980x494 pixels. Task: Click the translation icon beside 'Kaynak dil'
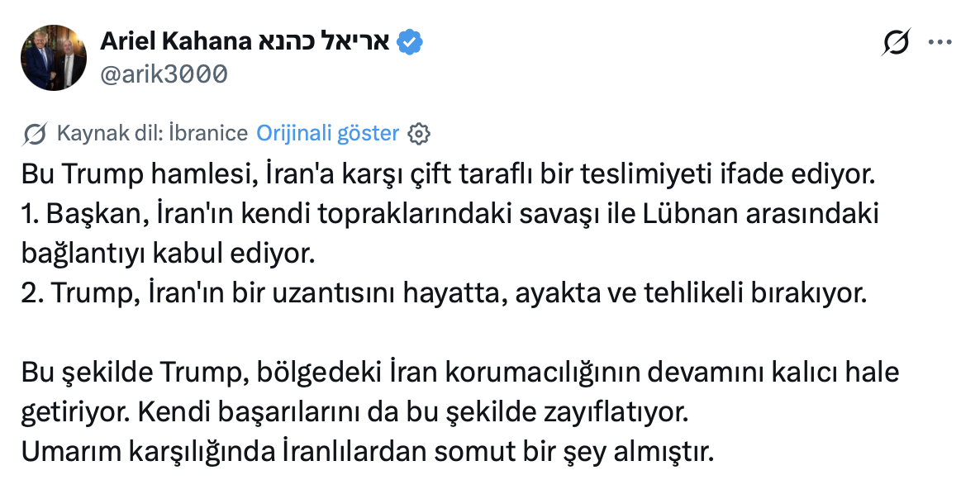point(36,134)
